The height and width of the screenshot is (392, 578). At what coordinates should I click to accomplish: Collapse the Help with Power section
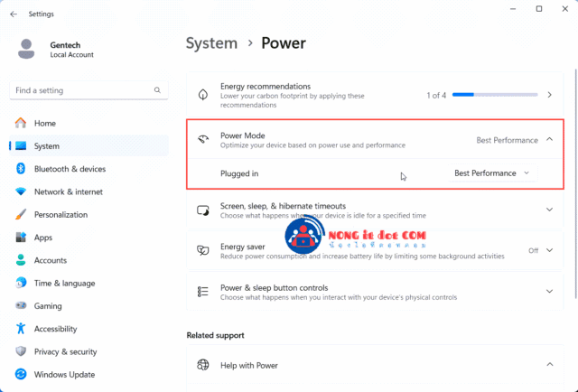pos(550,365)
